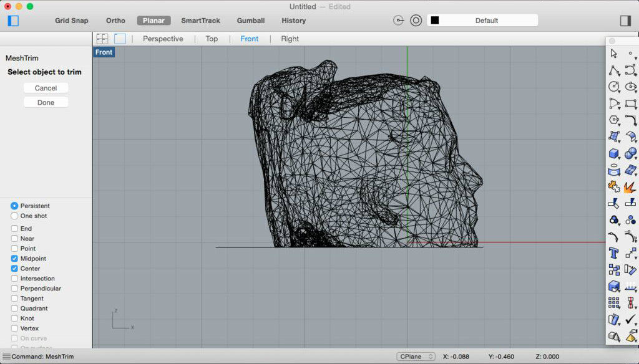Expand the Rectangle tool flyout arrow

[x=635, y=108]
